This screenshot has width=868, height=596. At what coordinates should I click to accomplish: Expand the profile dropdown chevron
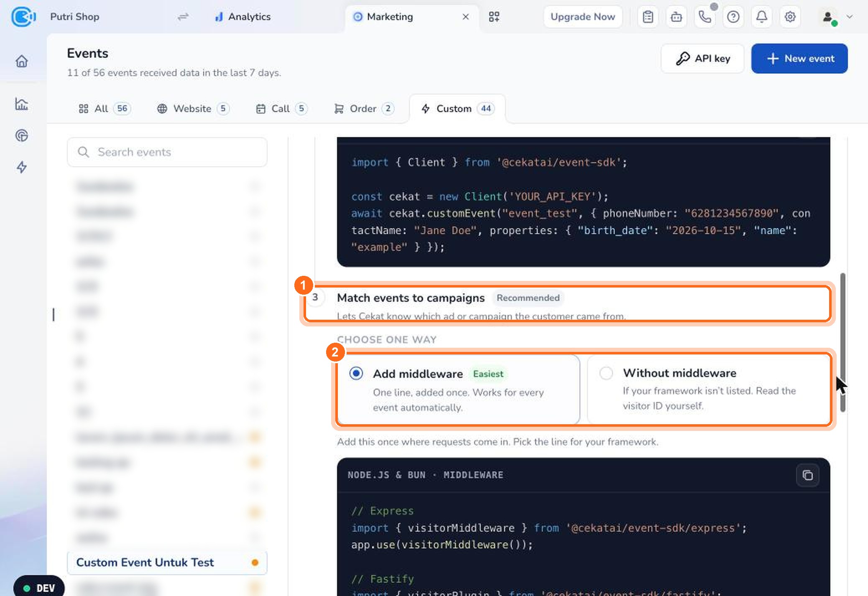(850, 17)
